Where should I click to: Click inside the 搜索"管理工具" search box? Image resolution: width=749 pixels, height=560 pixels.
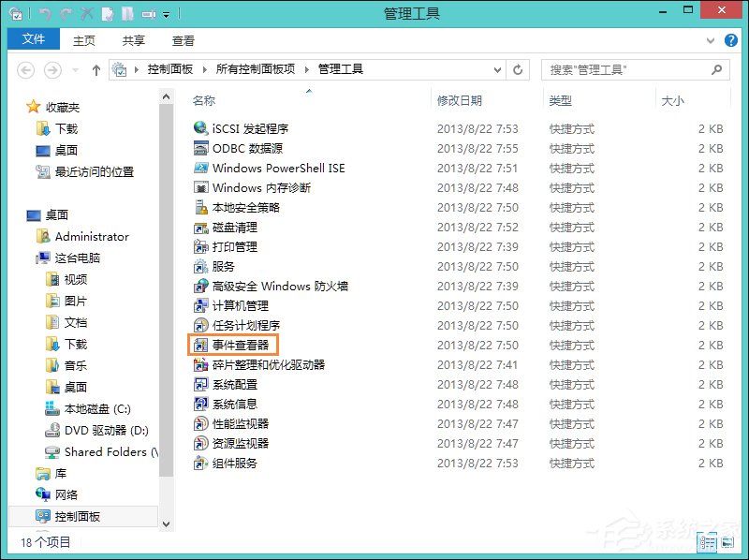pos(627,69)
